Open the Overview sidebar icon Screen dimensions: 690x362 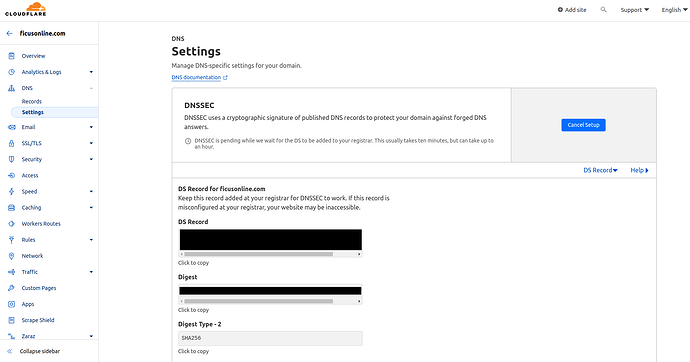11,56
